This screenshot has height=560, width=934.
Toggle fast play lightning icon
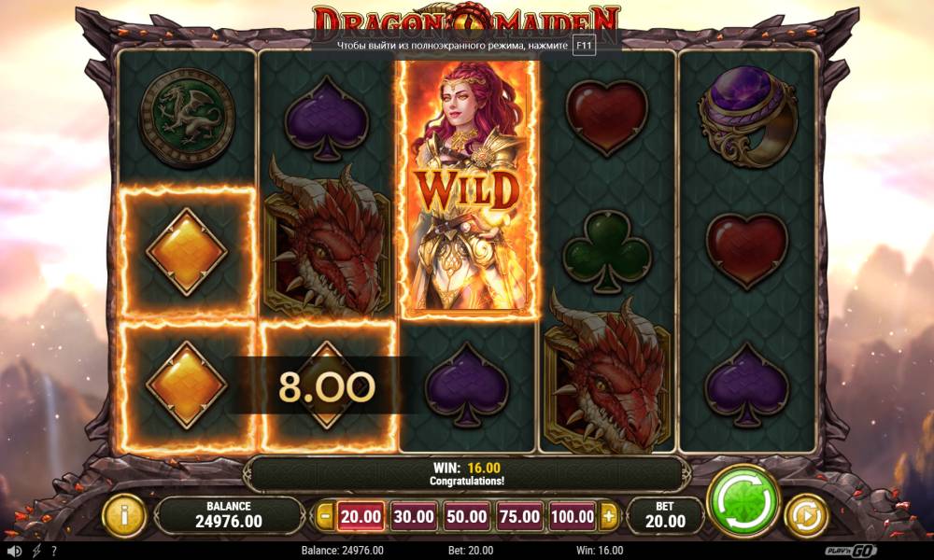pos(36,551)
